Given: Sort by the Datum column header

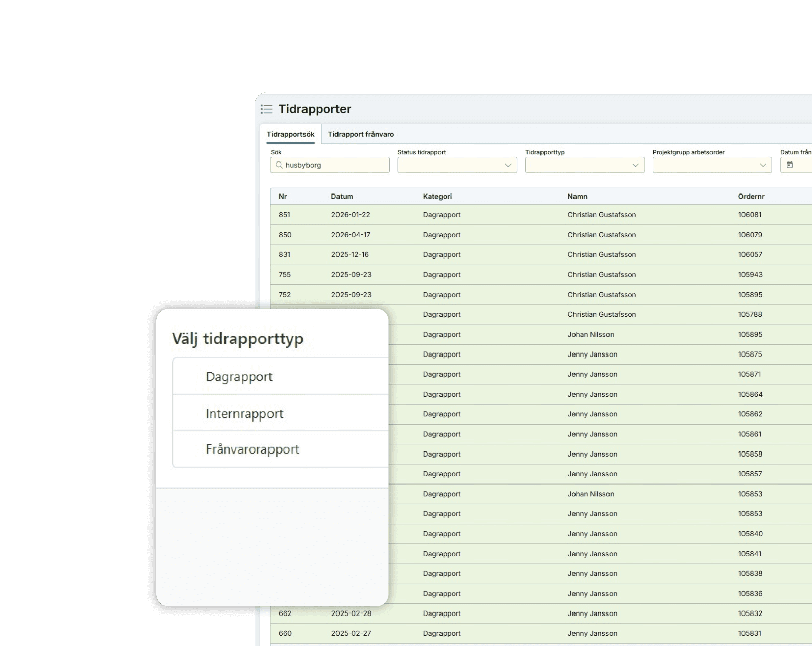Looking at the screenshot, I should tap(342, 197).
